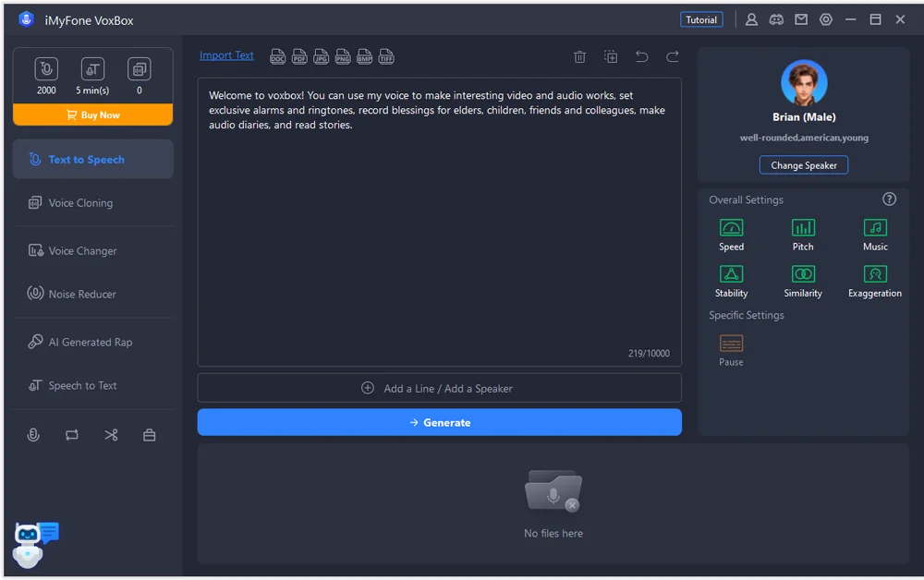Select the Similarity setting icon
The width and height of the screenshot is (924, 580).
tap(803, 274)
